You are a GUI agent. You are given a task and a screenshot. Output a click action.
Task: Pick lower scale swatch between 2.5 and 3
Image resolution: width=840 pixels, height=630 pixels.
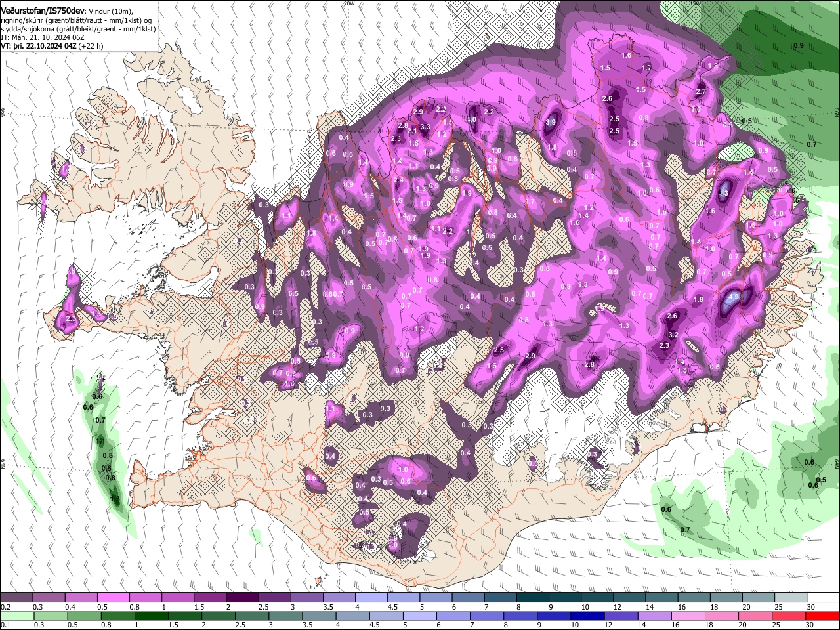[252, 616]
